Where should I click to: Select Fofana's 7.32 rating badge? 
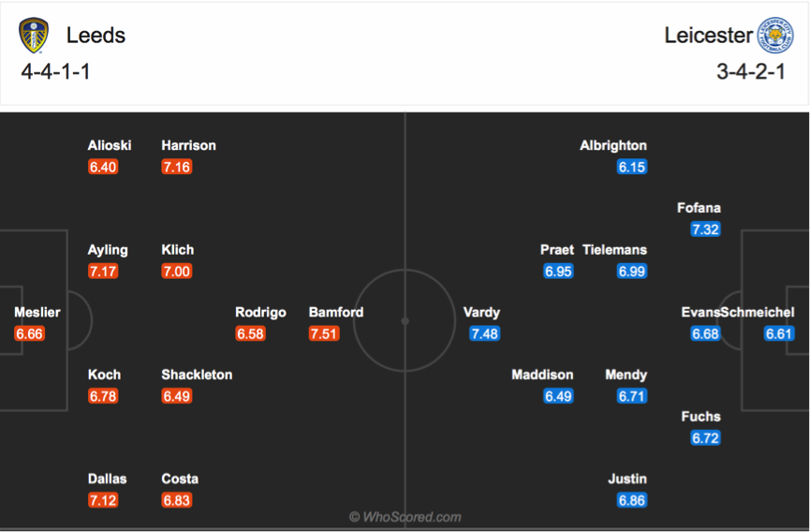tap(705, 229)
